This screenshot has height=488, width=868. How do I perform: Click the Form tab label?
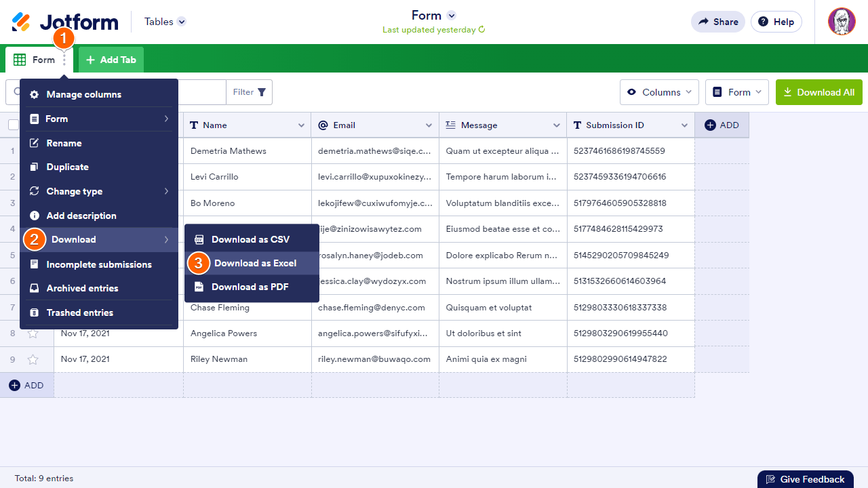coord(43,60)
